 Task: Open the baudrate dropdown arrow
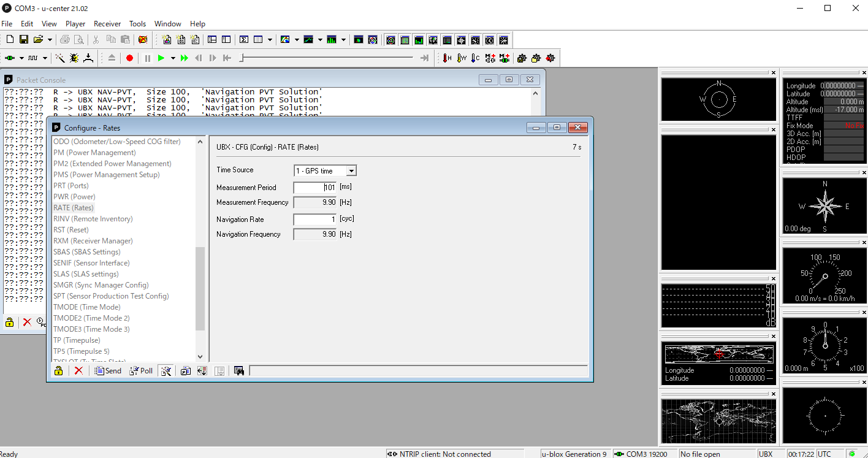tap(45, 58)
